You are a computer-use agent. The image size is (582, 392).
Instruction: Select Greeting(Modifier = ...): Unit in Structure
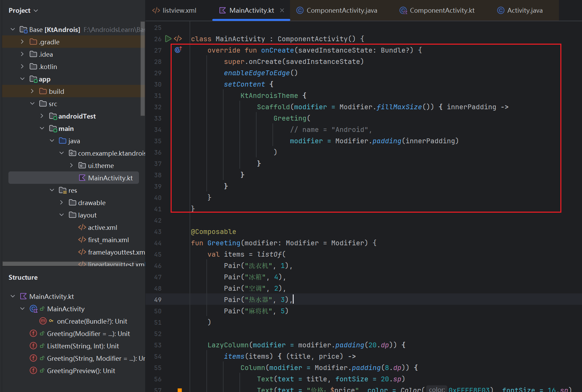(88, 334)
